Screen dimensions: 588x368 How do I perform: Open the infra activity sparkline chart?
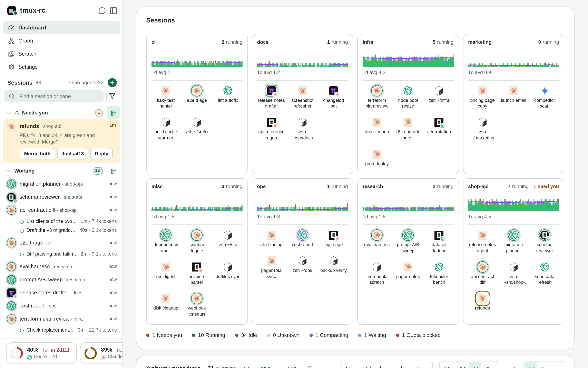pyautogui.click(x=408, y=60)
